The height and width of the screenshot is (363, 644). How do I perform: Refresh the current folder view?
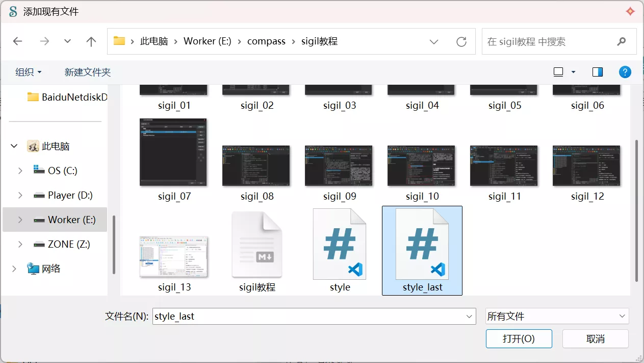pyautogui.click(x=461, y=42)
